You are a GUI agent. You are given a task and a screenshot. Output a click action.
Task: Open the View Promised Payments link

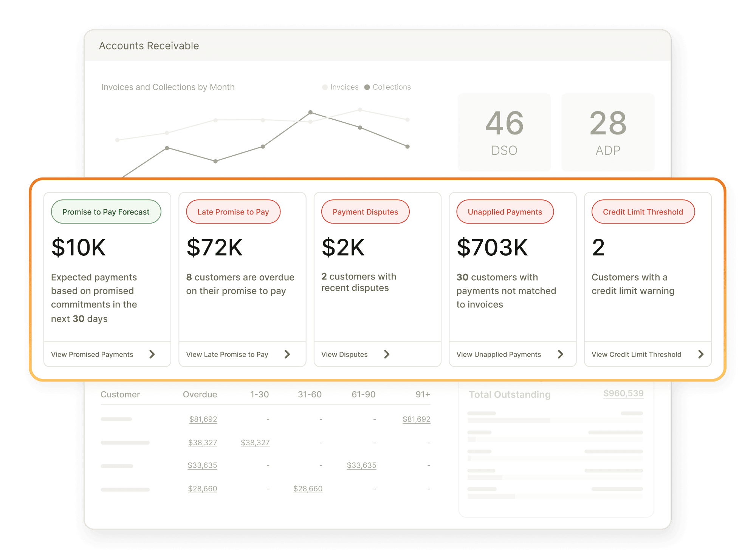click(x=92, y=355)
